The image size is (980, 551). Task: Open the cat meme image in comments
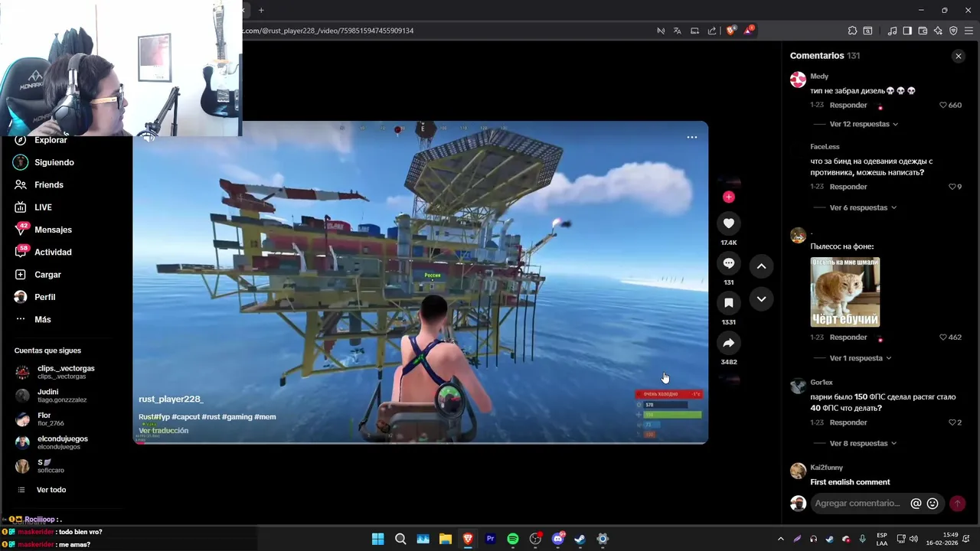(845, 292)
